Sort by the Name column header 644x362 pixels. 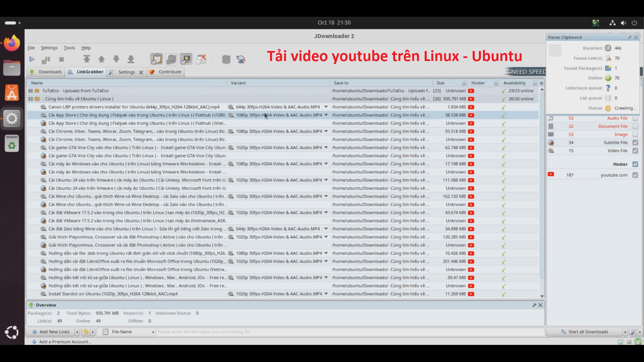(x=127, y=83)
